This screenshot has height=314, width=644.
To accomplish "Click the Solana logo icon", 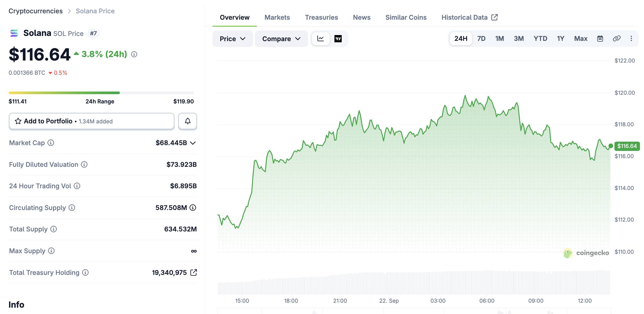I will click(x=14, y=33).
